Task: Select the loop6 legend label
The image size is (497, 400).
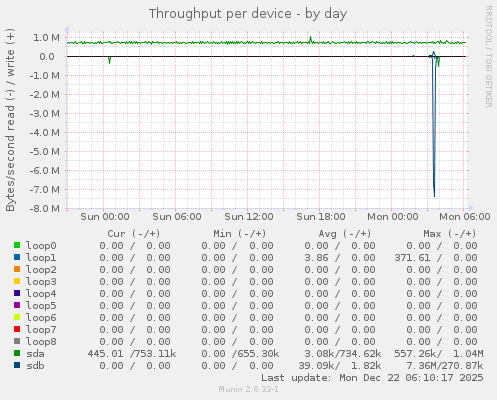Action: [x=41, y=318]
